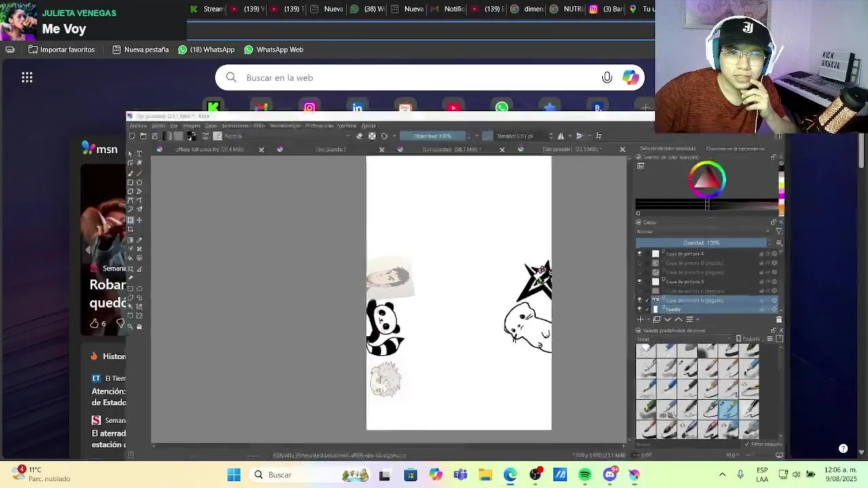Select the Transform tool in Krita toolbox
The image size is (868, 488).
coord(130,220)
